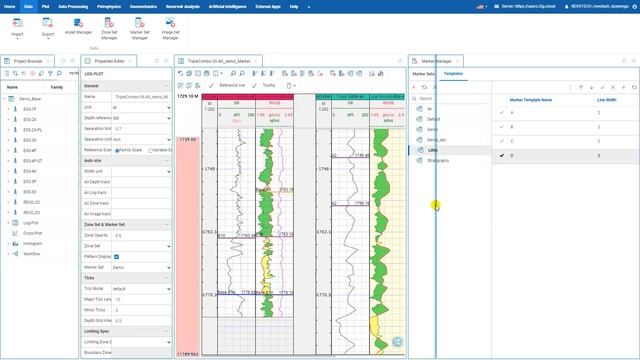Toggle the Tooltip checkmark
Screen dimensions: 640x360
coord(254,85)
